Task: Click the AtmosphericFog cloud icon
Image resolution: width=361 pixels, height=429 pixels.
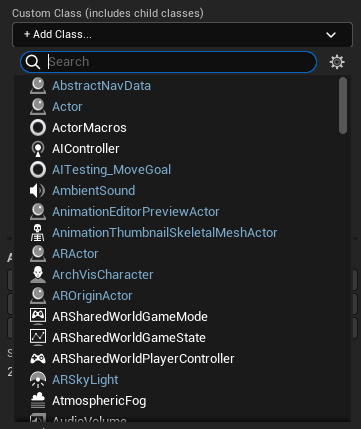Action: [x=38, y=400]
